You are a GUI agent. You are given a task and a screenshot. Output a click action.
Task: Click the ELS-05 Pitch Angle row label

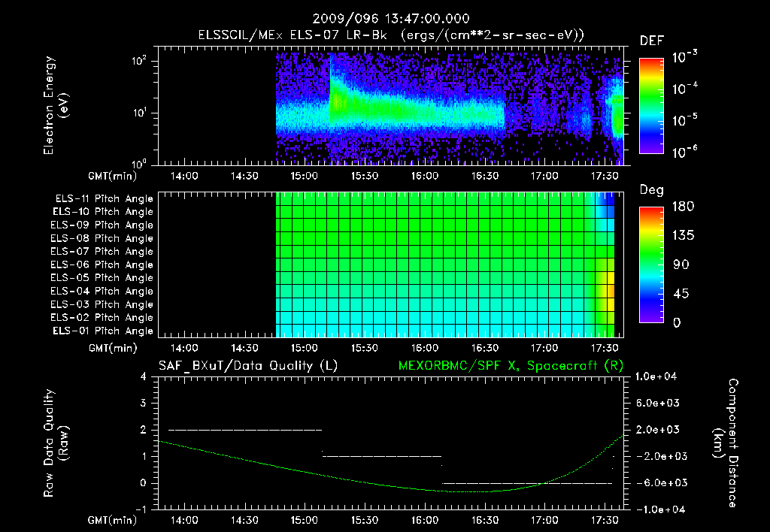[x=102, y=278]
